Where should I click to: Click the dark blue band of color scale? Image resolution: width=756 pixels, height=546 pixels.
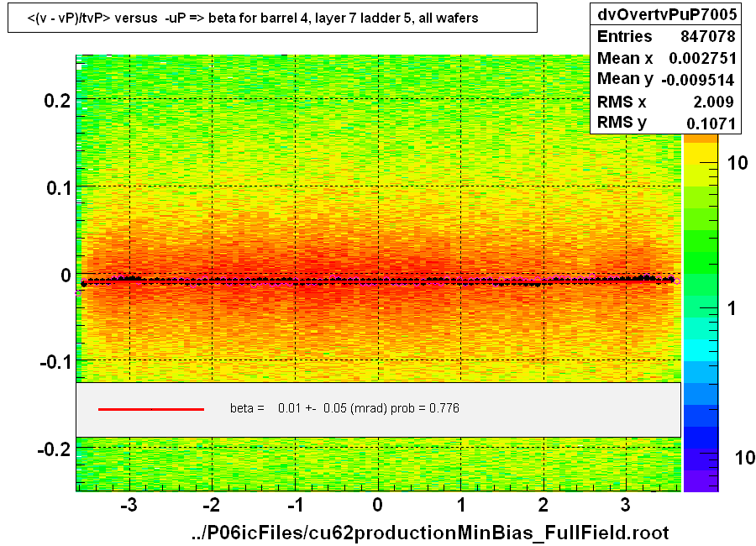pos(701,438)
